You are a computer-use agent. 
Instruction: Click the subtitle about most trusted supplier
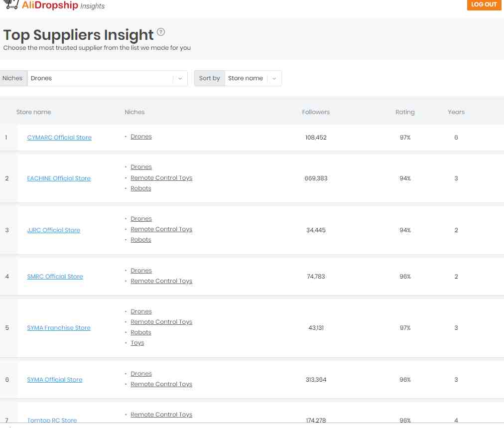[97, 48]
